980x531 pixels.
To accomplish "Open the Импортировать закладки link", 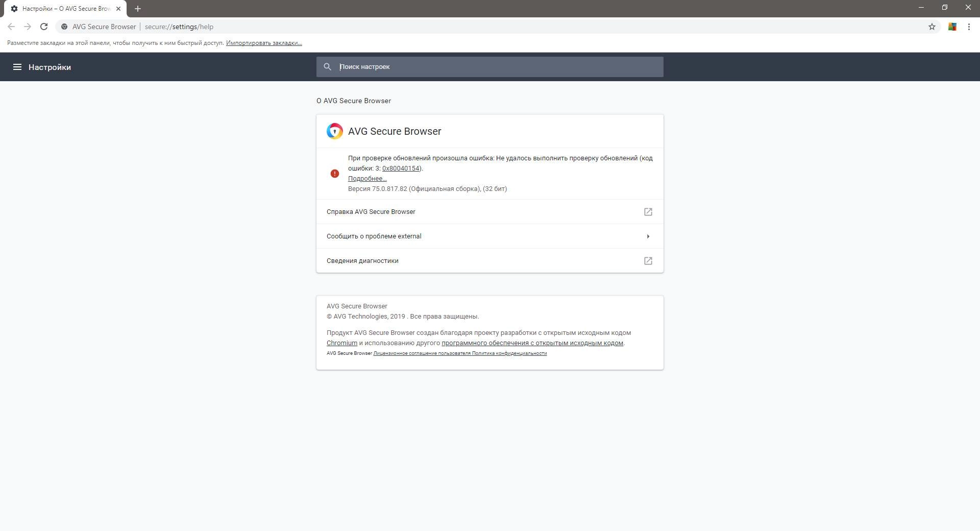I will pos(264,43).
